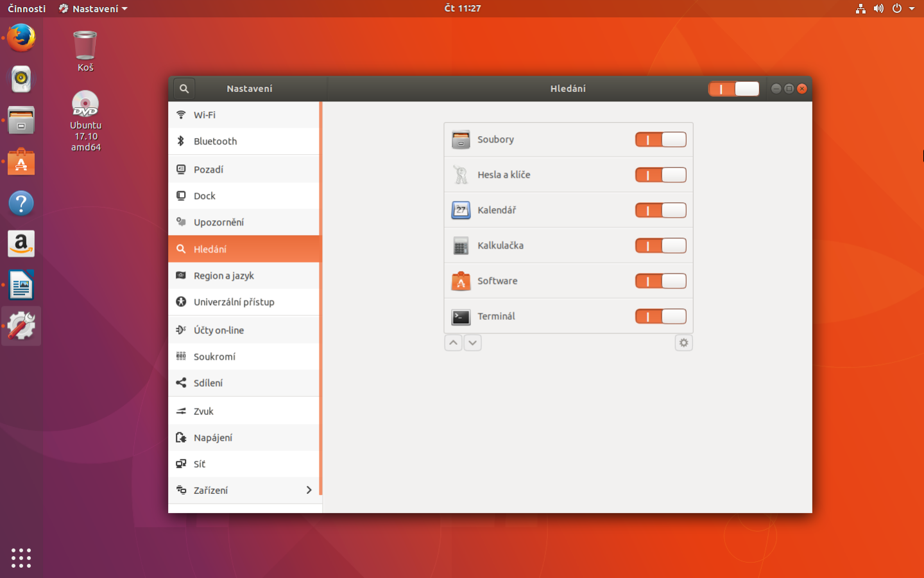
Task: Toggle the main search switch in header
Action: 733,89
